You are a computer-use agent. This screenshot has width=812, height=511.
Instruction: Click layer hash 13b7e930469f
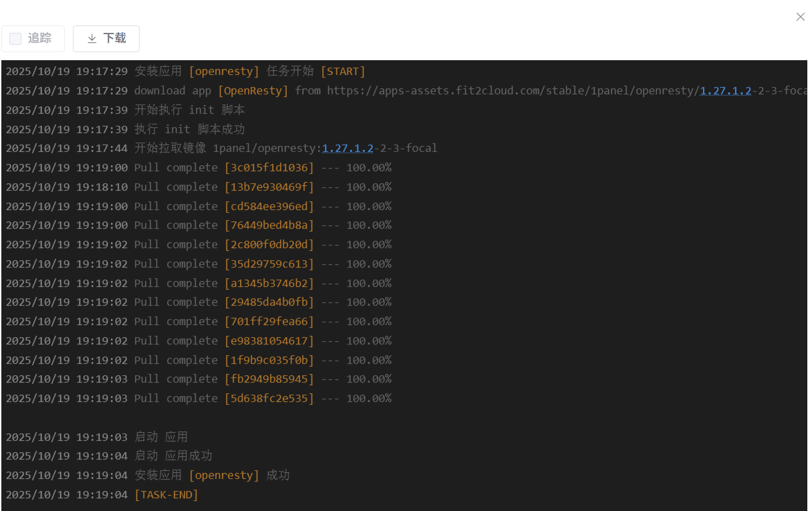(x=269, y=187)
